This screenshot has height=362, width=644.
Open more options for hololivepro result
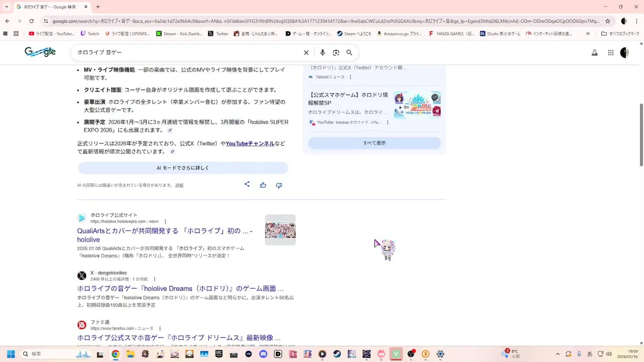[165, 221]
